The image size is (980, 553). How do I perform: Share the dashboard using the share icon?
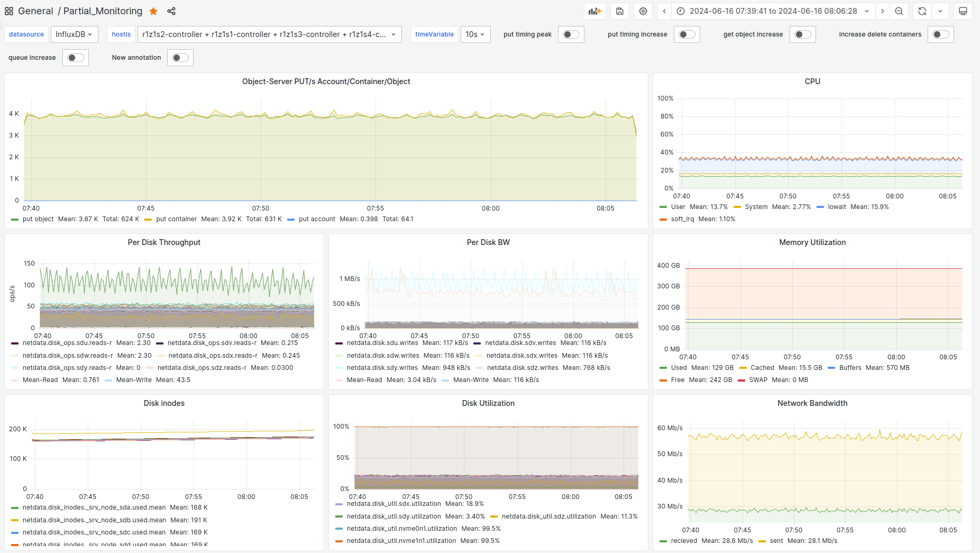(x=171, y=11)
